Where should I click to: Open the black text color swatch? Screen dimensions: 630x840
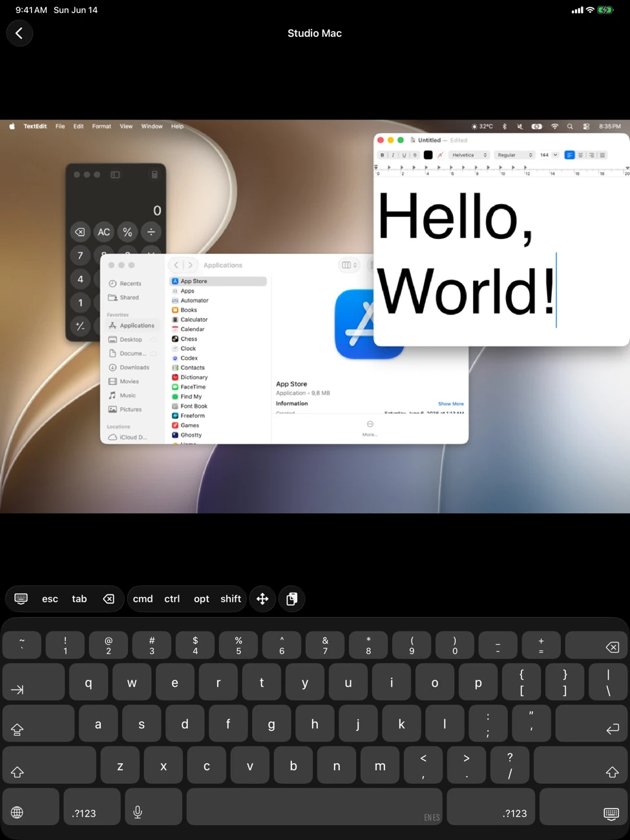tap(428, 155)
